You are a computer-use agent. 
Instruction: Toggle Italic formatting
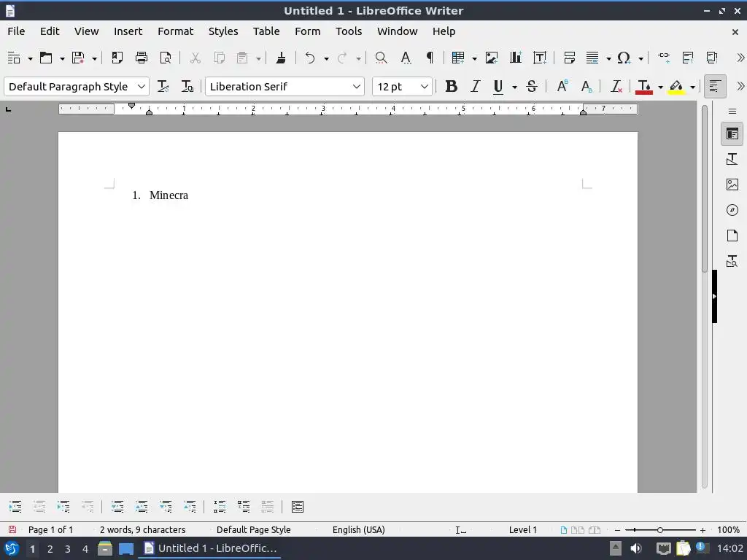pyautogui.click(x=475, y=86)
